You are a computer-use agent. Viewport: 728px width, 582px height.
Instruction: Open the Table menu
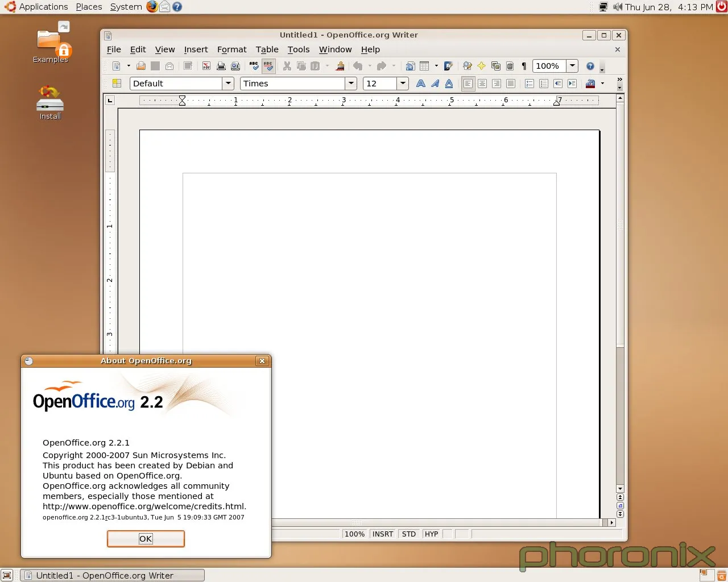click(267, 49)
